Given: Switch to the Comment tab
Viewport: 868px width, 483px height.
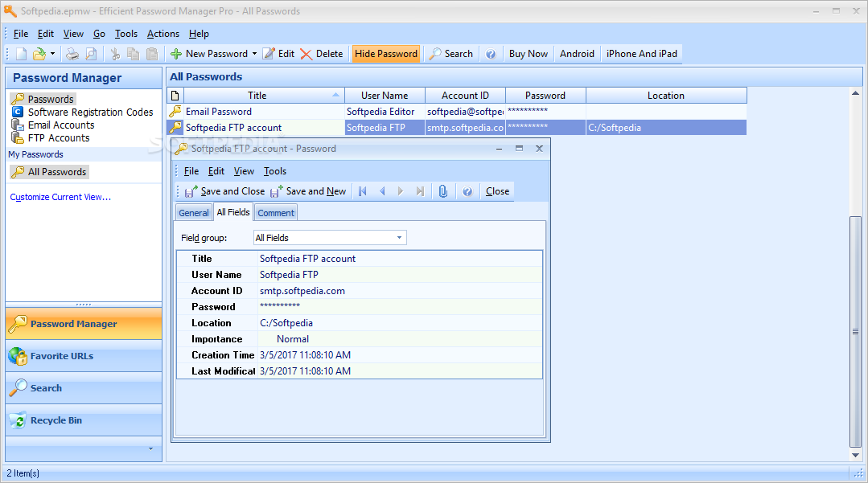Looking at the screenshot, I should (x=276, y=212).
